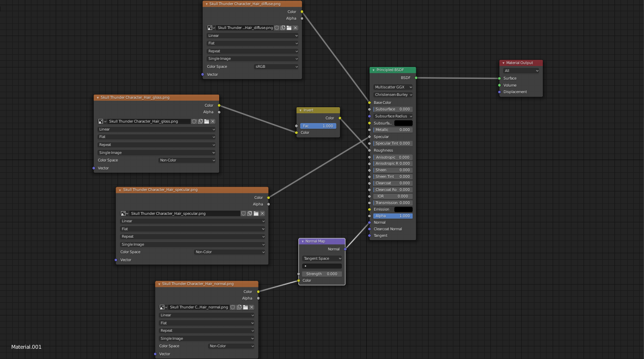Toggle fake user shield on Hair_diffuse image
Screen dimensions: 644x359
coord(277,28)
